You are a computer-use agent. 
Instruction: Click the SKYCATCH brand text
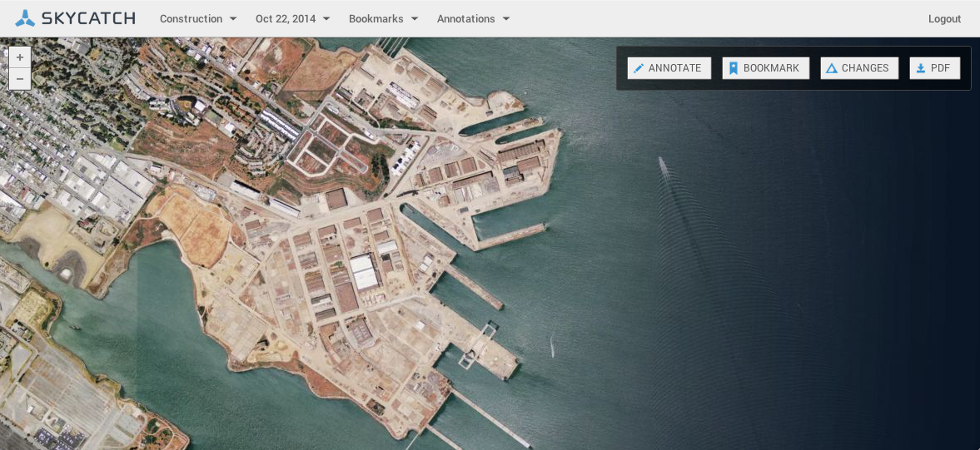[x=88, y=18]
